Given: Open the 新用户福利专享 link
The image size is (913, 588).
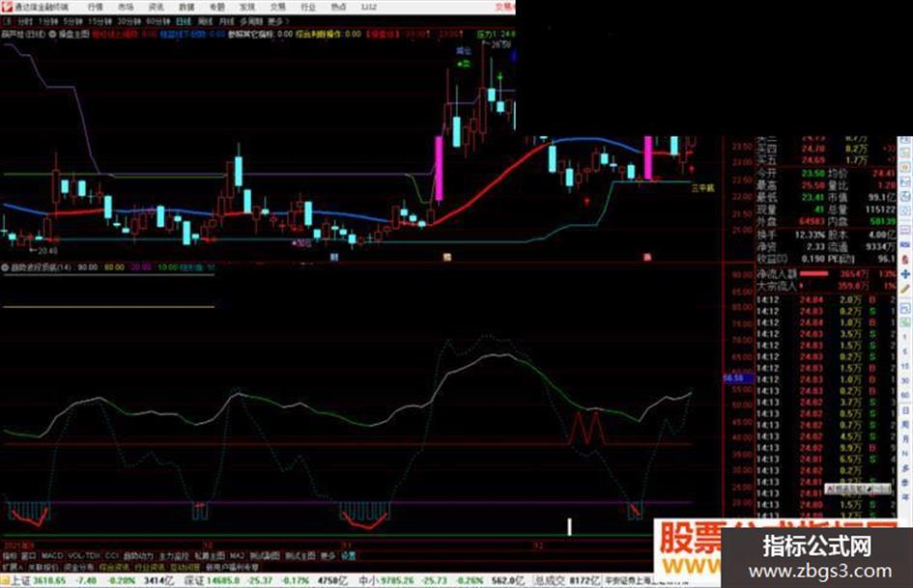Looking at the screenshot, I should coord(231,567).
